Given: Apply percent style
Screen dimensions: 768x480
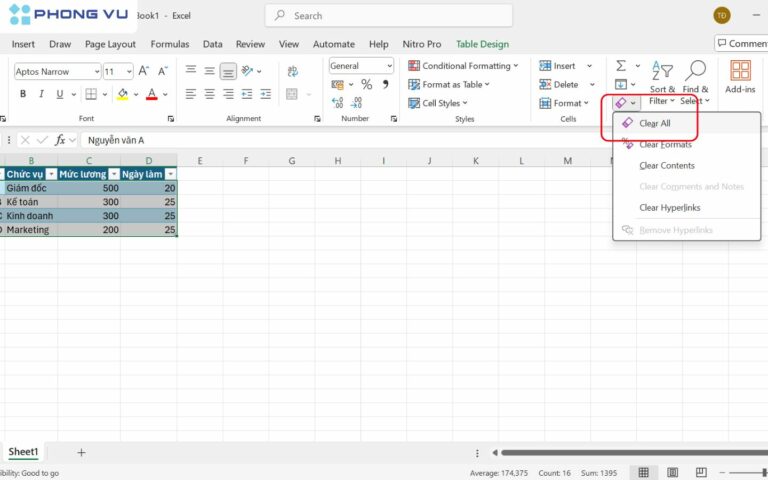Looking at the screenshot, I should coord(366,85).
